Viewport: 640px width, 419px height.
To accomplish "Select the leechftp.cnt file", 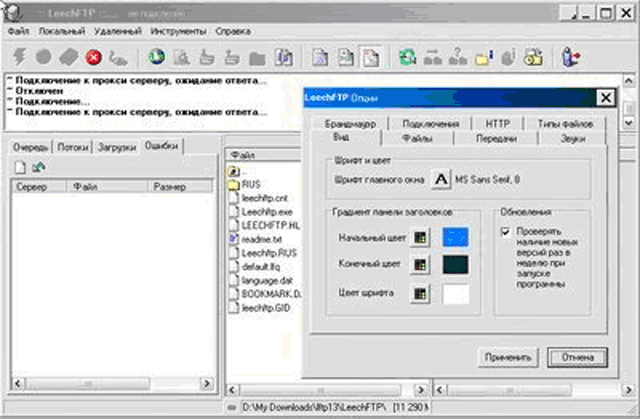I will [259, 198].
